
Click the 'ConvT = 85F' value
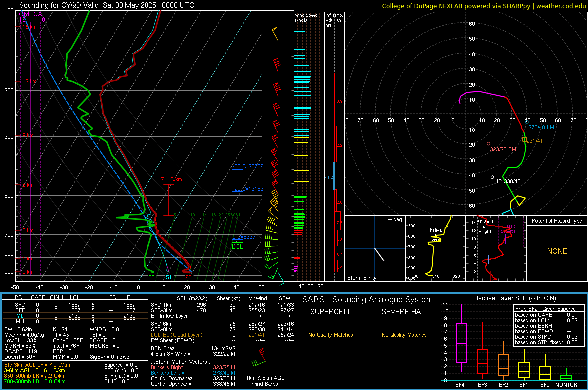point(68,341)
